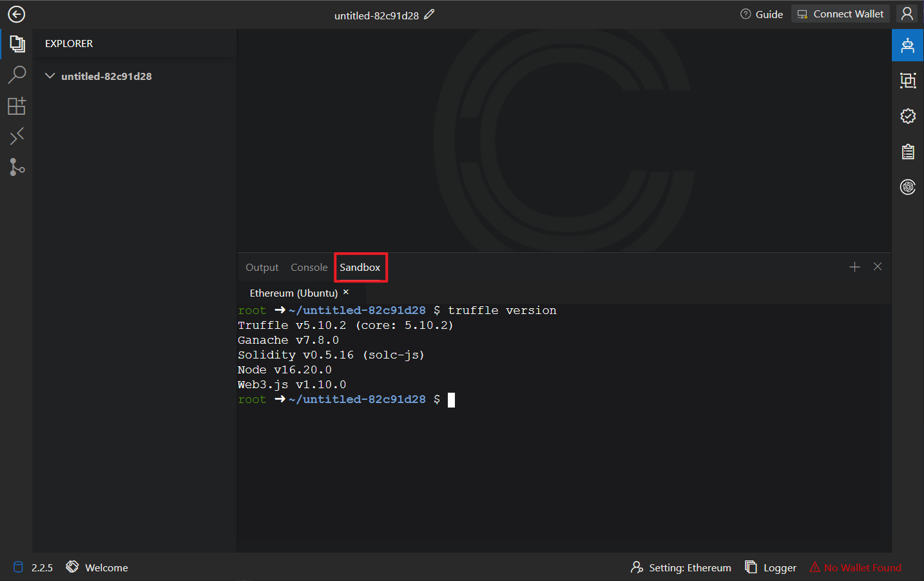Select the Sandbox tab

(x=360, y=268)
